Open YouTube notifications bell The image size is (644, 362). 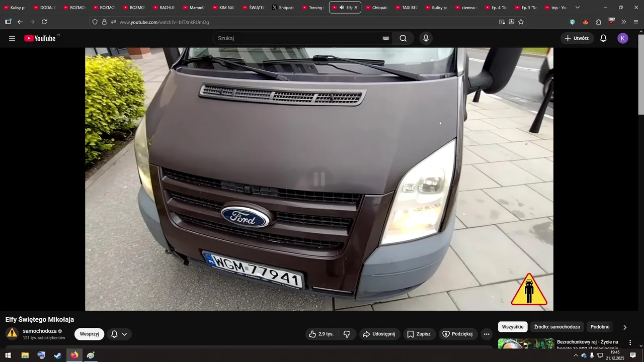coord(603,38)
